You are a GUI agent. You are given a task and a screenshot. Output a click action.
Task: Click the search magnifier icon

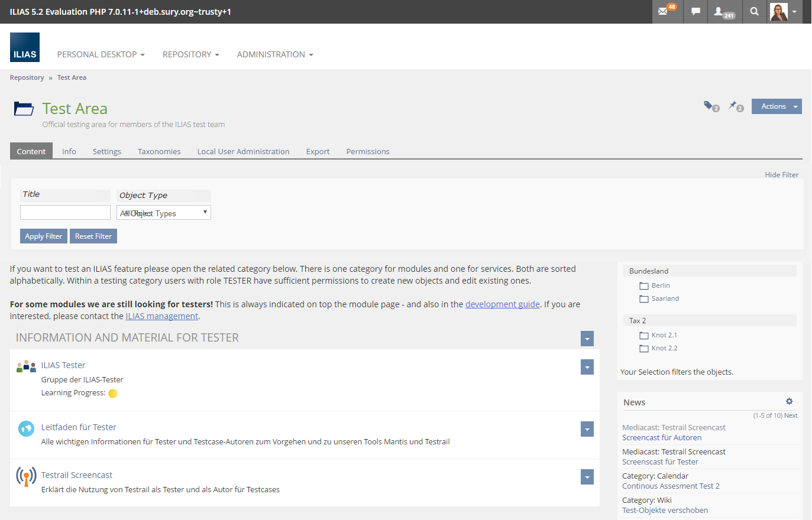pos(754,11)
